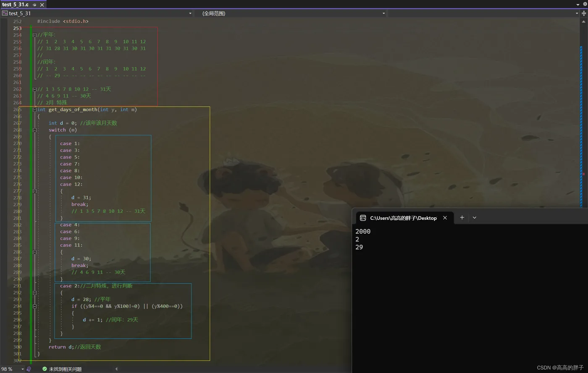Image resolution: width=588 pixels, height=373 pixels.
Task: Add a new terminal tab with plus
Action: tap(462, 217)
